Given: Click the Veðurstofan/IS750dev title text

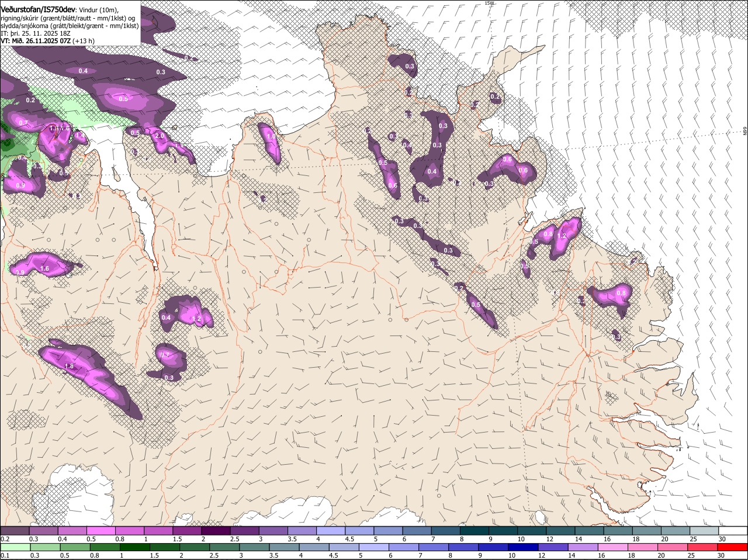Looking at the screenshot, I should [x=38, y=9].
